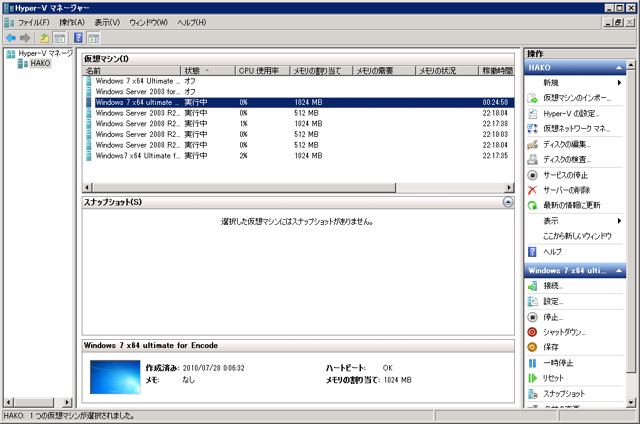Select the HAKO server tree node
The height and width of the screenshot is (424, 640).
click(x=40, y=63)
